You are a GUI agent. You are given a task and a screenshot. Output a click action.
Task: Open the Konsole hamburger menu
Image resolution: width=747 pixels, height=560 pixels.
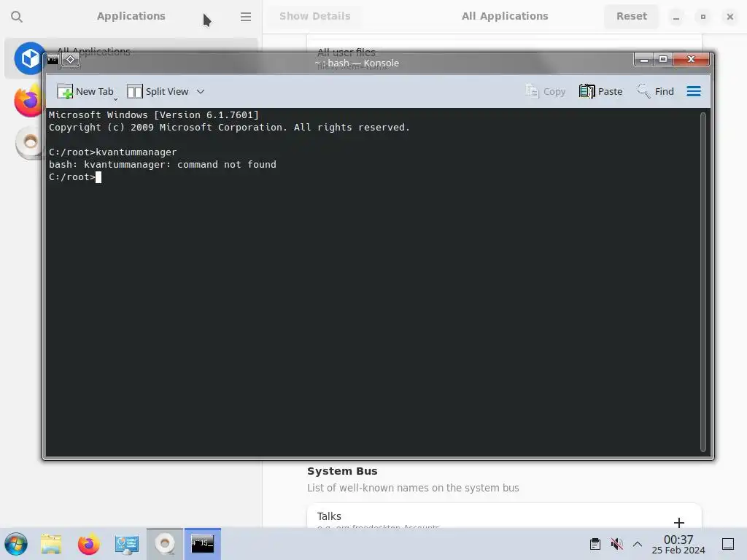click(694, 91)
